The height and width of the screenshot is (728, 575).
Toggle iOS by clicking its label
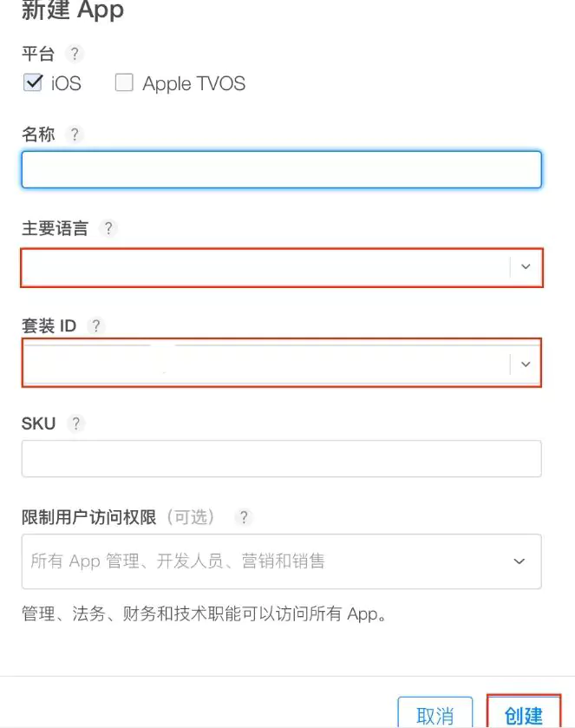click(65, 82)
